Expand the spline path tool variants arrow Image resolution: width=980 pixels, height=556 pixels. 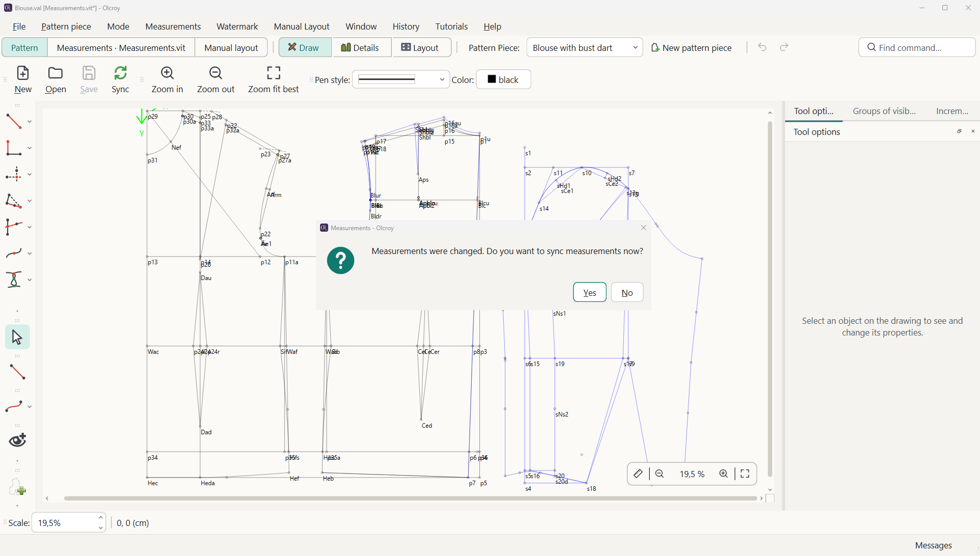coord(30,406)
